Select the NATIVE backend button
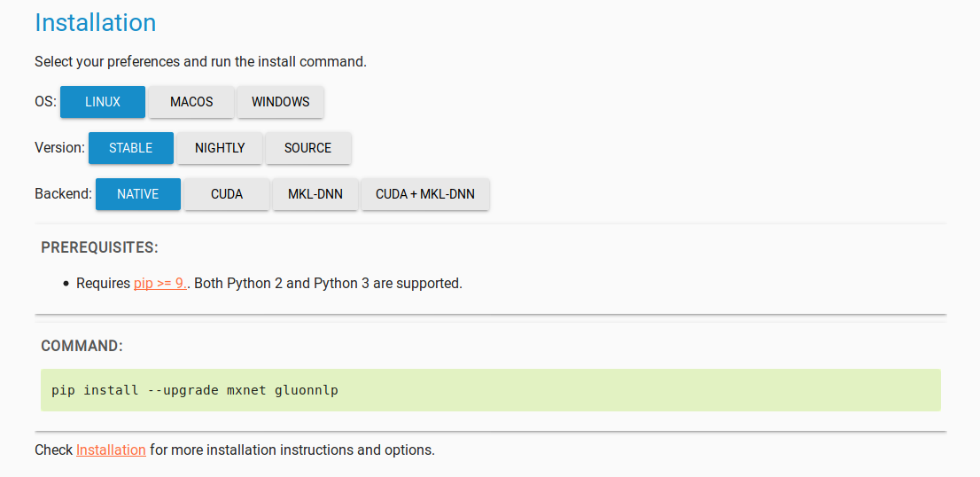Image resolution: width=980 pixels, height=477 pixels. pos(138,194)
